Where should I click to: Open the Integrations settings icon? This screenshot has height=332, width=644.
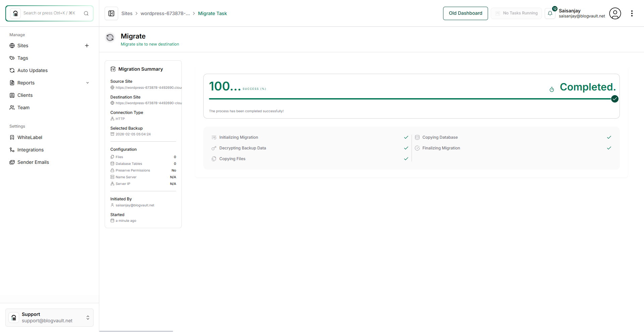pos(12,150)
